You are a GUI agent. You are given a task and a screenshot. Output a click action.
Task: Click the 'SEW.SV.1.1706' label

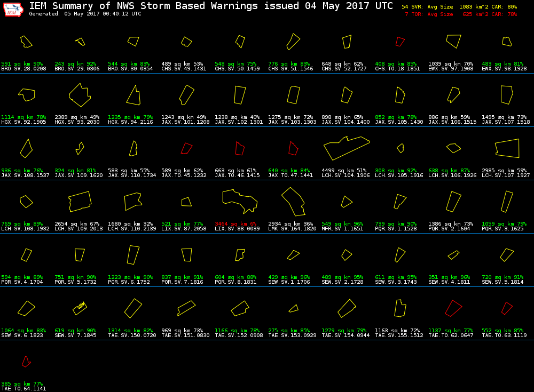[289, 282]
